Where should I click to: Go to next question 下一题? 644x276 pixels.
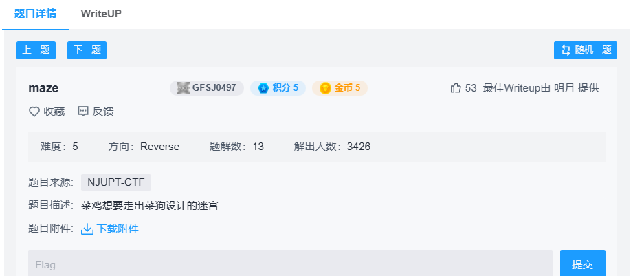tap(87, 50)
